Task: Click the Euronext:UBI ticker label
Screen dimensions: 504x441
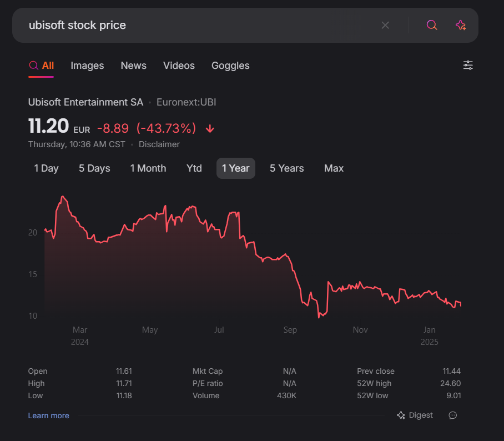Action: (x=186, y=102)
